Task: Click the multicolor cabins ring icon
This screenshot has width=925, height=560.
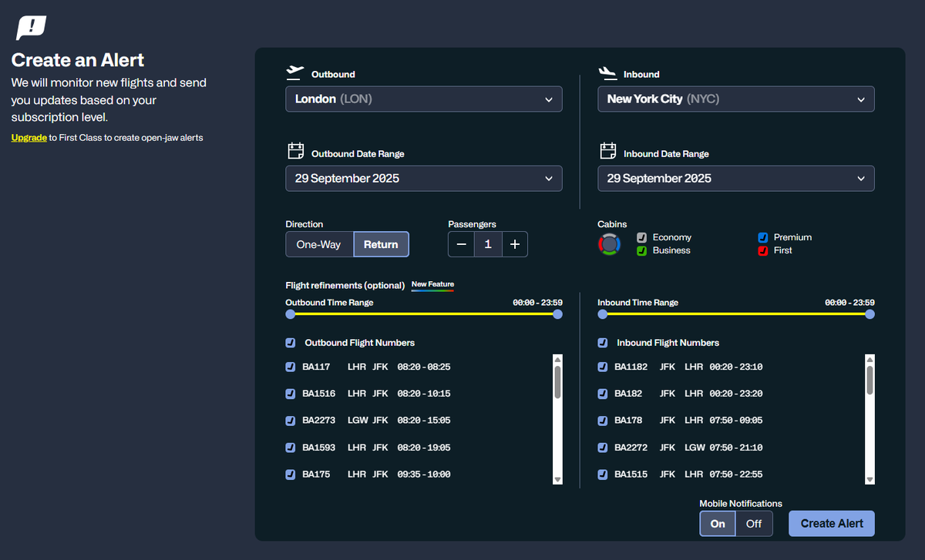Action: pos(610,244)
